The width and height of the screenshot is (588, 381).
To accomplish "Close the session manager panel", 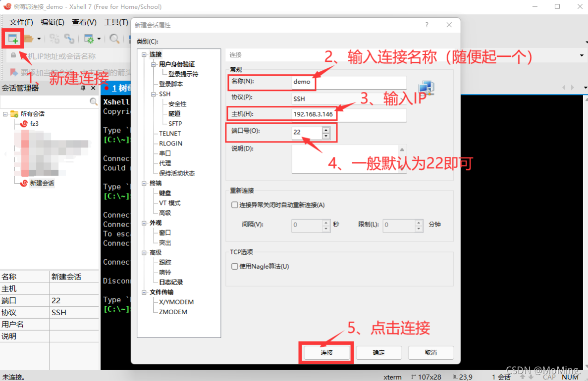I will click(93, 88).
